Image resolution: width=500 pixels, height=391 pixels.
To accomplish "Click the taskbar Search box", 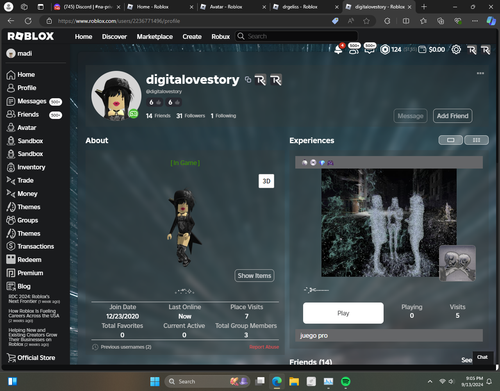I will point(207,381).
